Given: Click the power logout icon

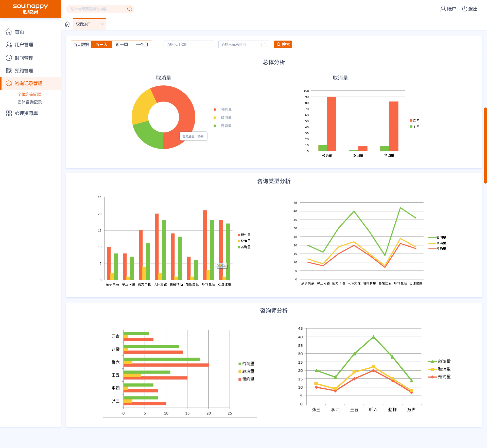Looking at the screenshot, I should tap(464, 9).
